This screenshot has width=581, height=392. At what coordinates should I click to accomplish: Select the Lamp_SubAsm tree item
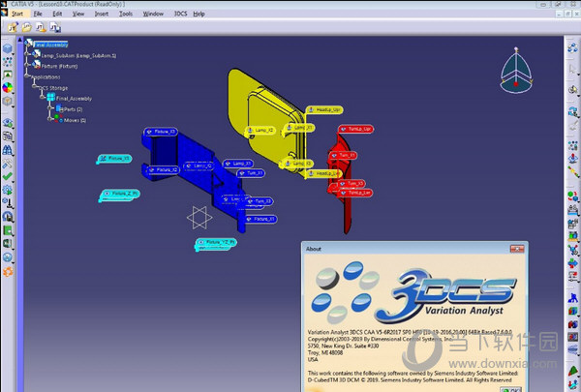(x=78, y=55)
